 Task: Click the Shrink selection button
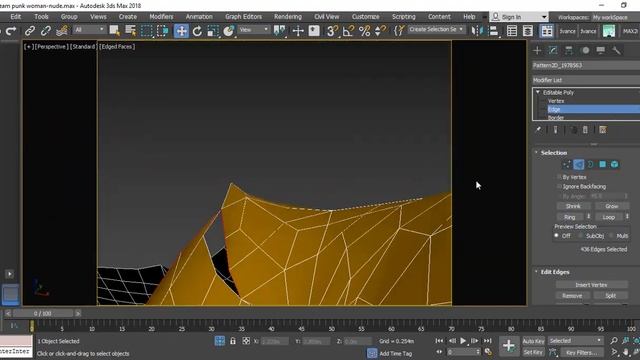click(x=573, y=206)
